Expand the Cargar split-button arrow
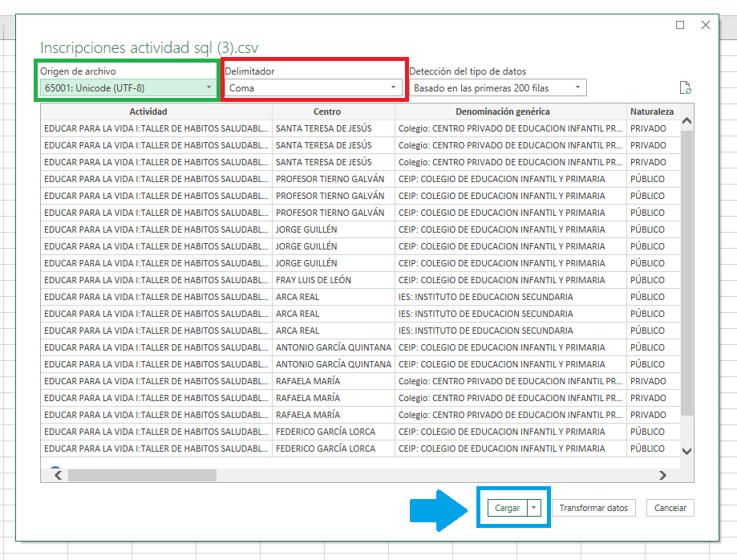This screenshot has height=560, width=737. pos(534,508)
